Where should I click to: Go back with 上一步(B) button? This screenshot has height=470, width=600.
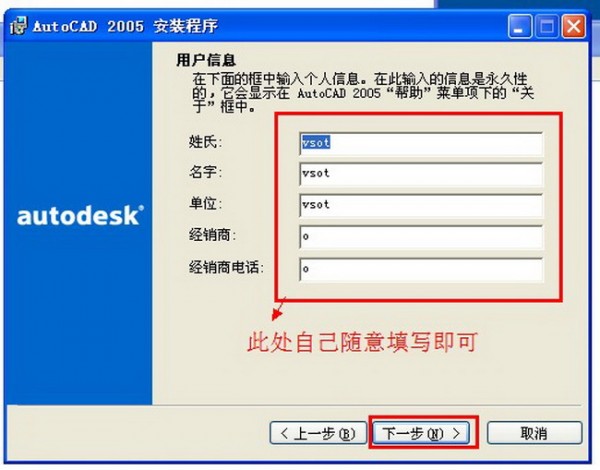[x=318, y=433]
